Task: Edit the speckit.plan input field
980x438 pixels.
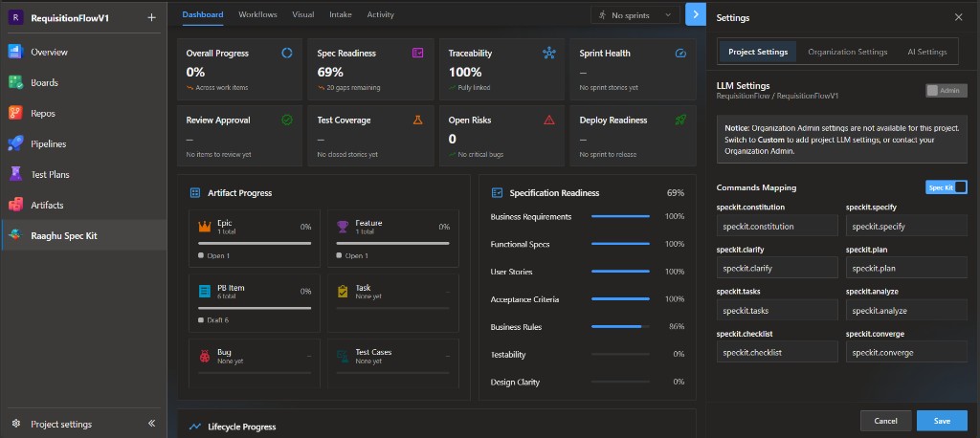Action: (906, 268)
